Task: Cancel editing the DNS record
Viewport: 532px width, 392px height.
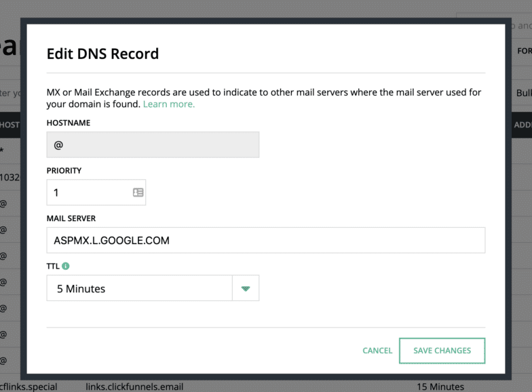Action: (x=377, y=351)
